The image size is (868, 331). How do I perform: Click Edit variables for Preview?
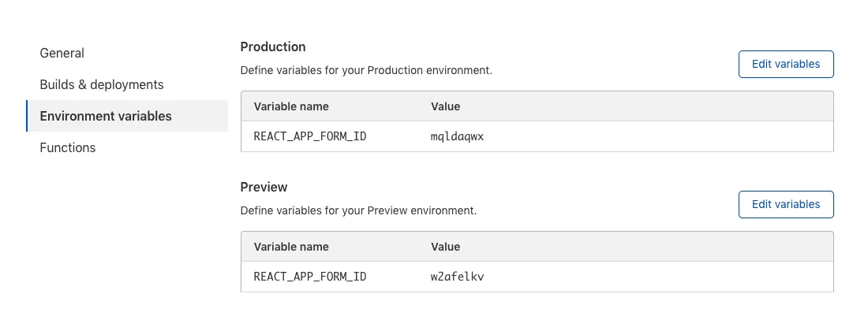[x=785, y=204]
